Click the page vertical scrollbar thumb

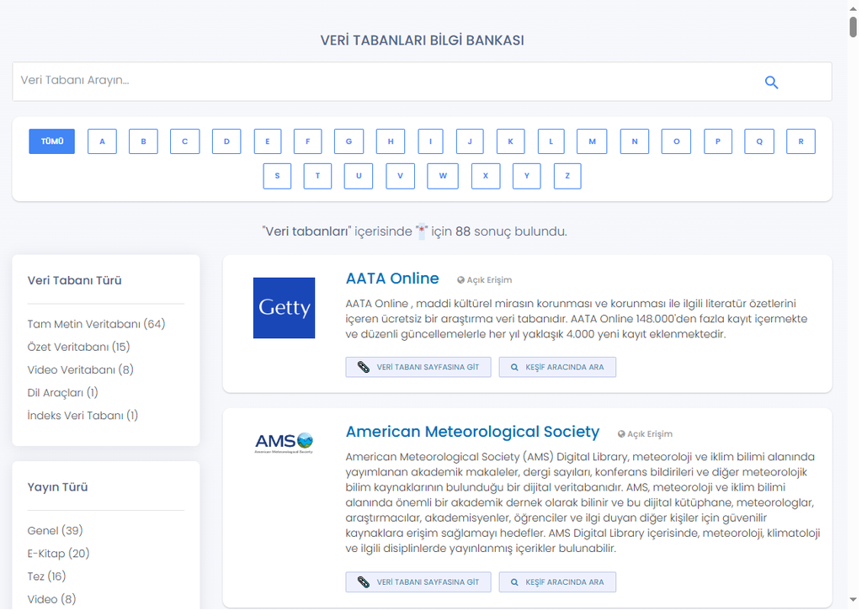(854, 26)
